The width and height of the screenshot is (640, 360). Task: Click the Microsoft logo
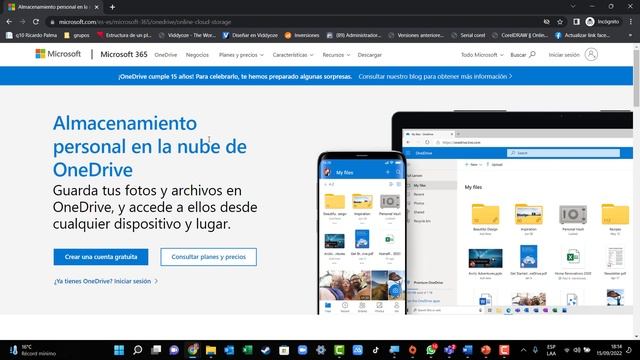(x=58, y=54)
